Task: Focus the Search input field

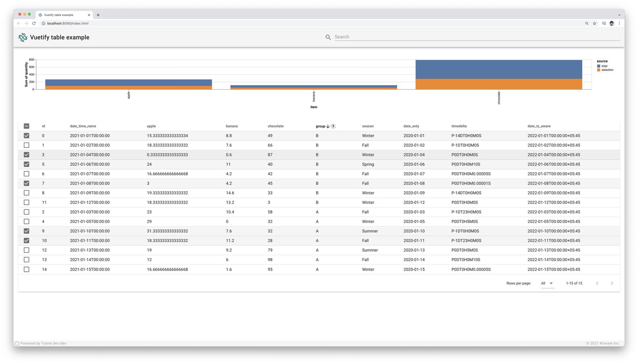Action: point(477,37)
